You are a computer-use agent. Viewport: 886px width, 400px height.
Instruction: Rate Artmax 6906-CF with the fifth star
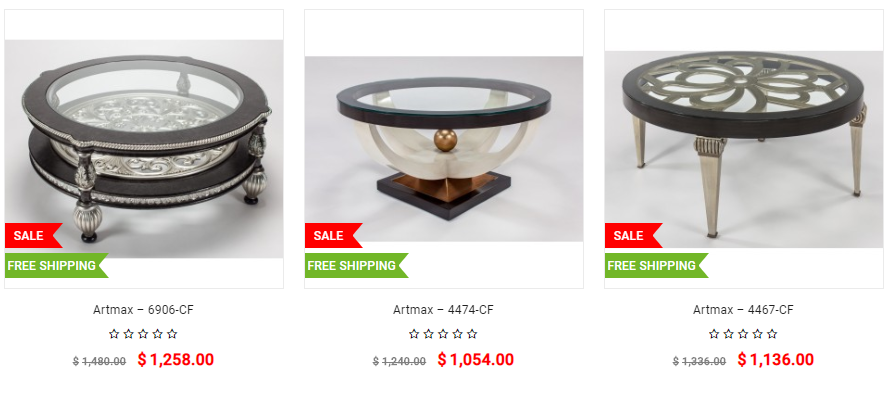coord(172,334)
